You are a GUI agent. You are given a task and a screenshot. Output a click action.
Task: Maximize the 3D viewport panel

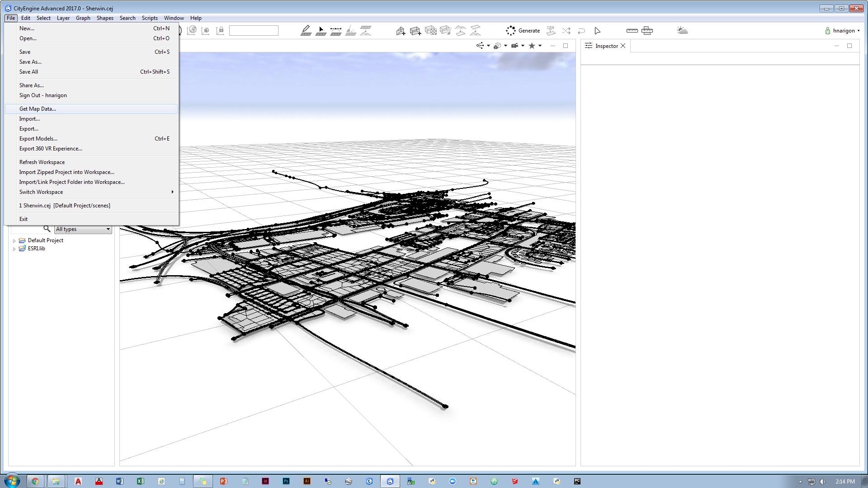(x=565, y=46)
